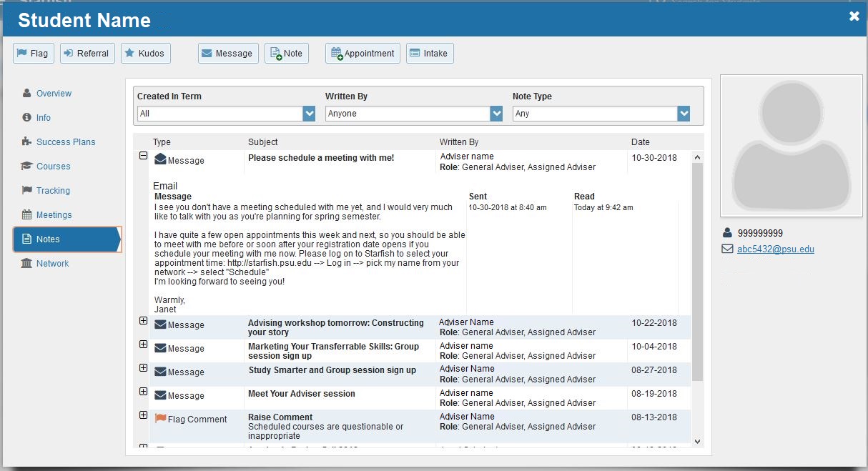Open the Intake form
The image size is (868, 471).
click(429, 52)
